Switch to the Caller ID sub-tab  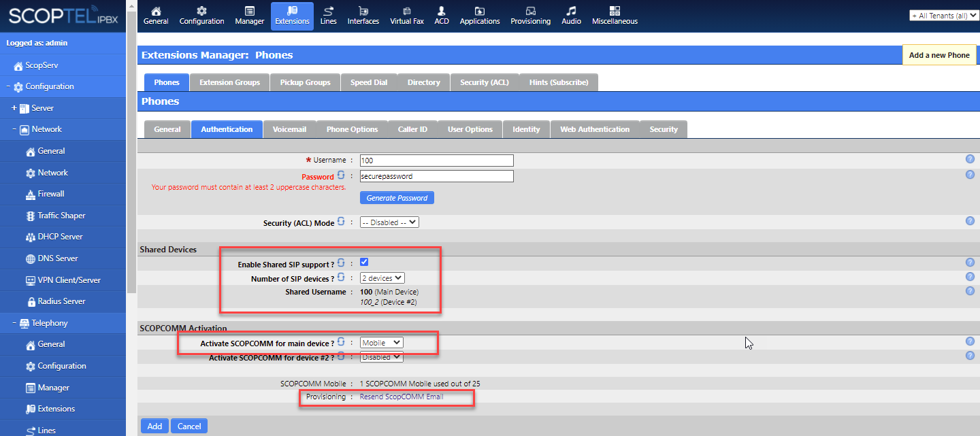coord(412,129)
